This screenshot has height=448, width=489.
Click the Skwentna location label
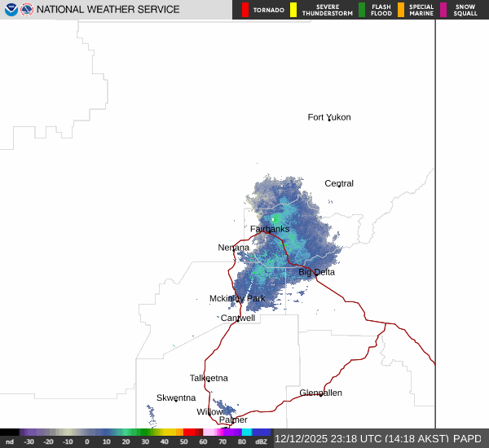(x=176, y=397)
